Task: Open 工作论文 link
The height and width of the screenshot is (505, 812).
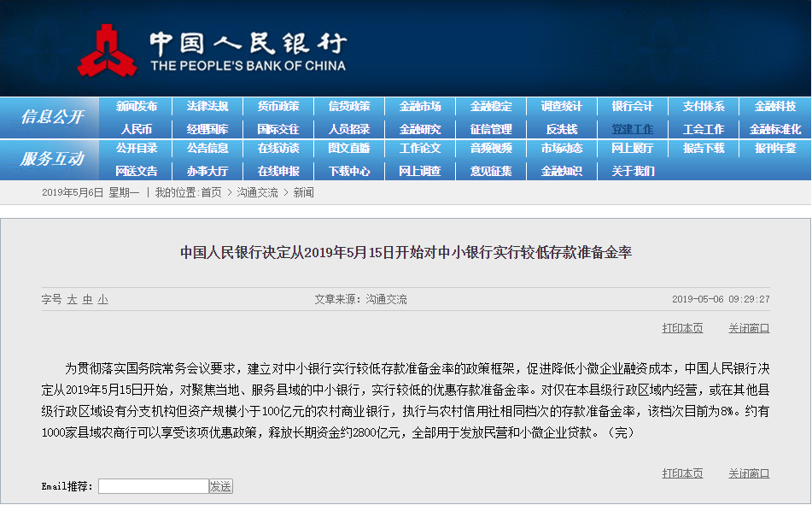Action: pos(420,149)
